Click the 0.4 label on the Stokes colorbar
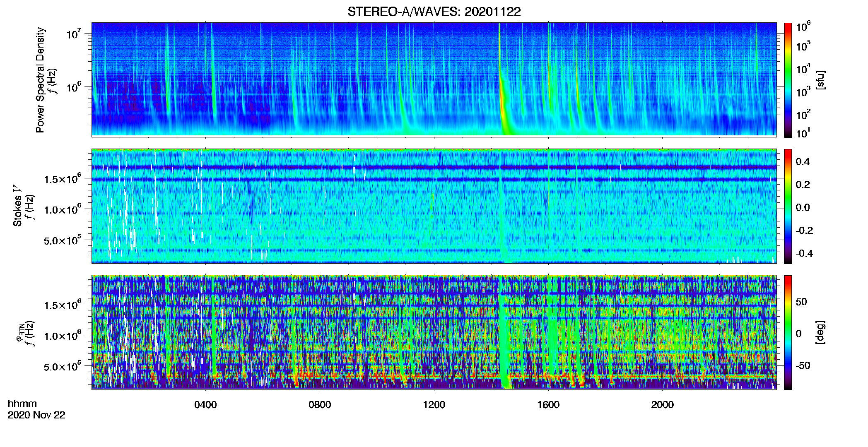This screenshot has height=447, width=868. coord(803,162)
